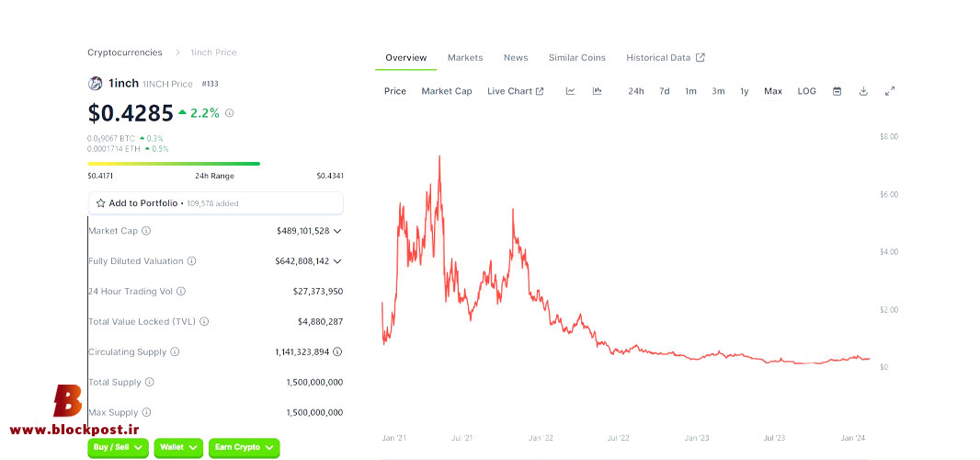Click the Cryptocurrencies breadcrumb link
980x460 pixels.
[x=125, y=52]
